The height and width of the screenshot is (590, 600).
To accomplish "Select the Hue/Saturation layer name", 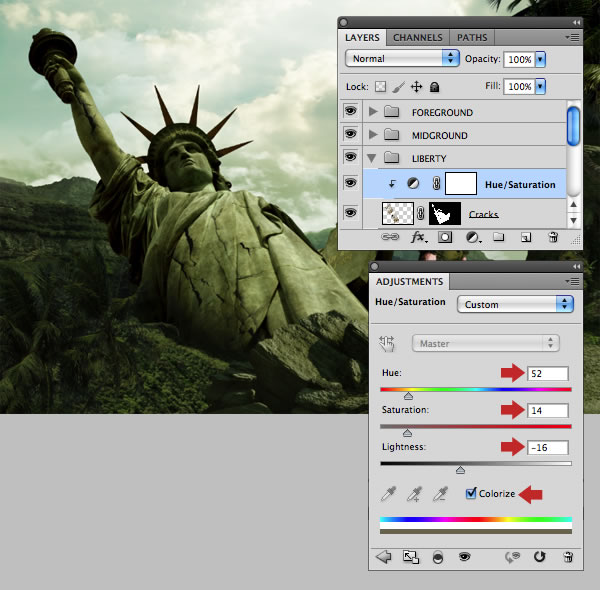I will (520, 185).
